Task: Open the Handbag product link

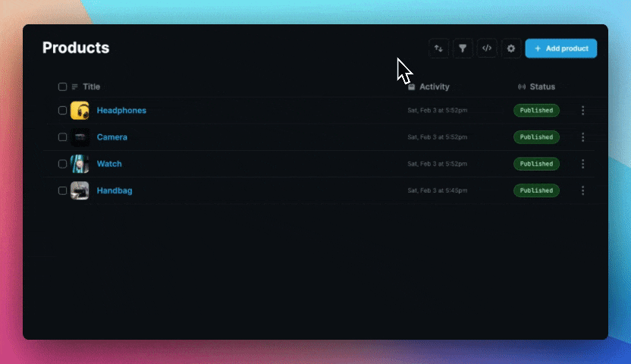Action: pyautogui.click(x=115, y=190)
